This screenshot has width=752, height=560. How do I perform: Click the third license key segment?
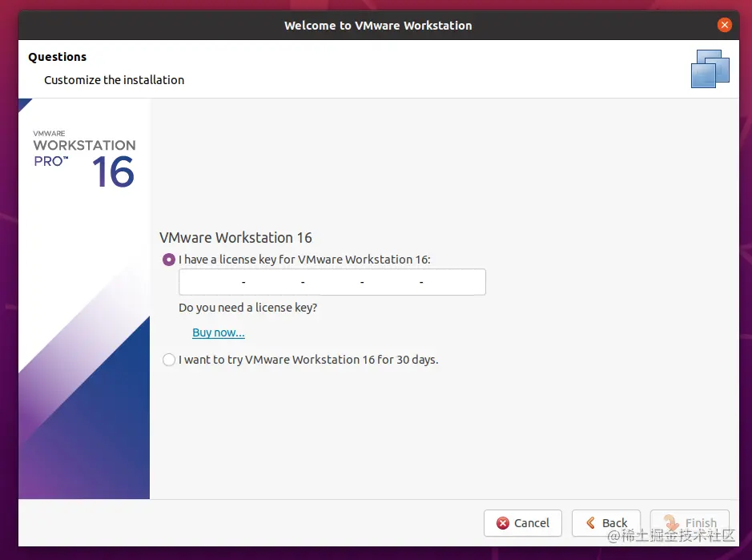332,282
